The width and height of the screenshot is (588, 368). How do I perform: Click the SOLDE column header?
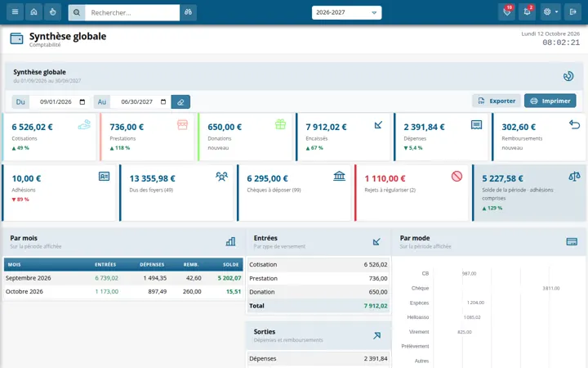231,264
